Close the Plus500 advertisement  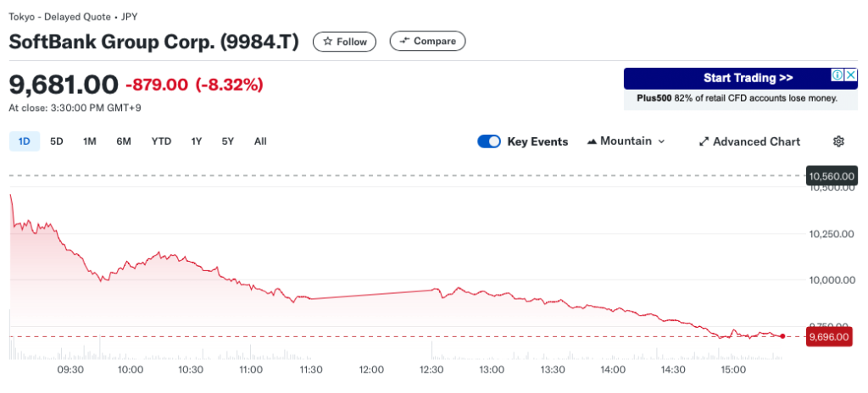(x=851, y=75)
